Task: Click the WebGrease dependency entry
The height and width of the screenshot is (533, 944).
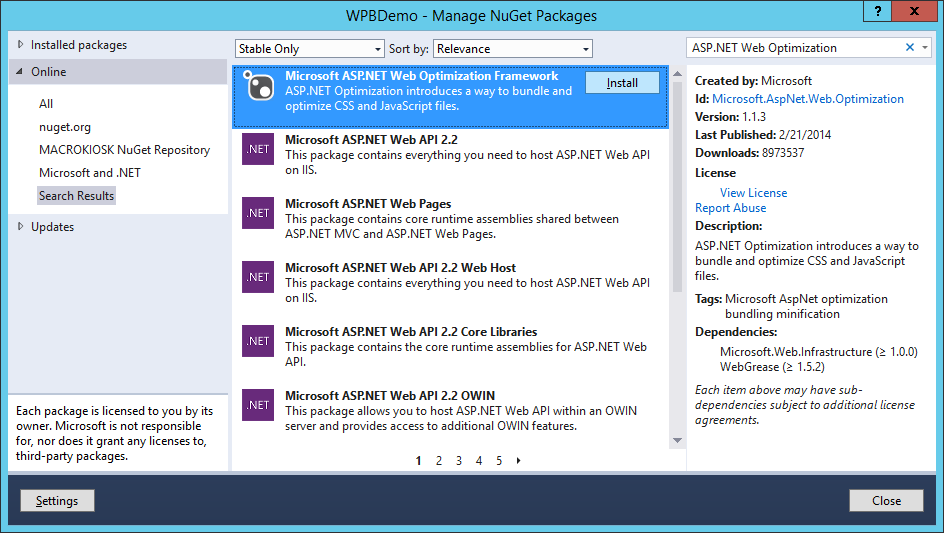Action: (772, 367)
